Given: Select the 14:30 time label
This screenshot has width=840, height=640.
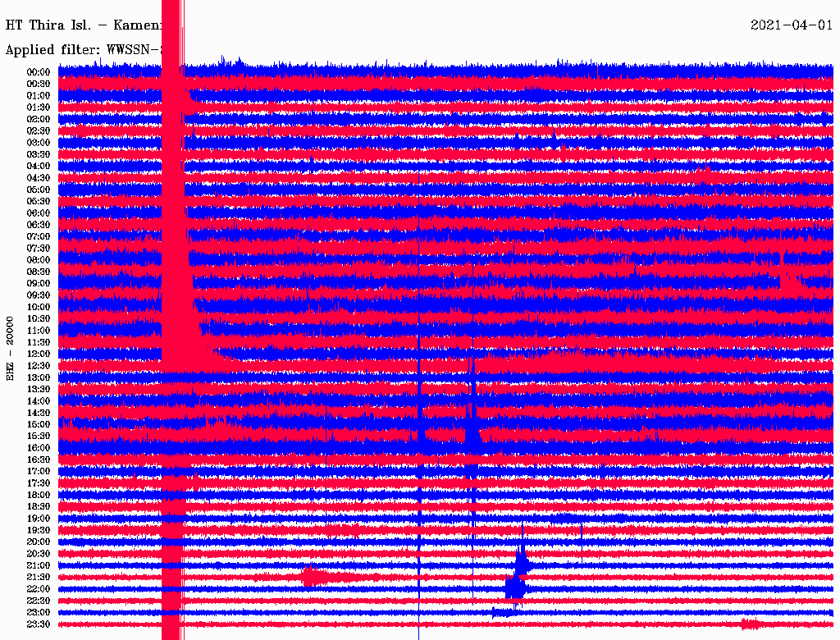Looking at the screenshot, I should [39, 413].
